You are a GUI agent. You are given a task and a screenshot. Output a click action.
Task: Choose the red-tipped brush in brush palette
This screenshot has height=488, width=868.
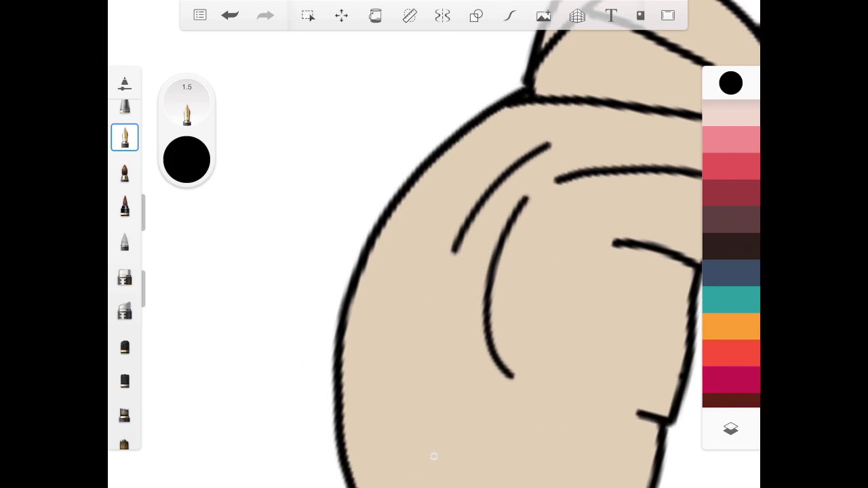125,207
